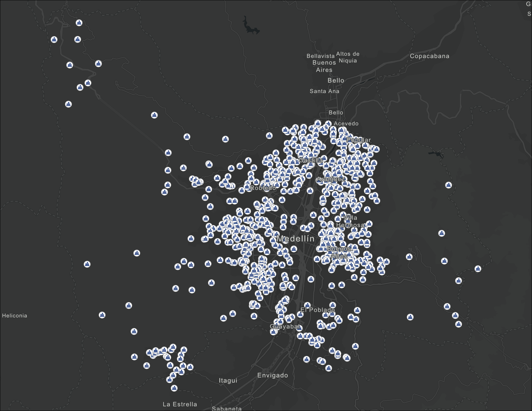The height and width of the screenshot is (411, 532).
Task: Select the Bellavista place label
Action: pos(320,56)
